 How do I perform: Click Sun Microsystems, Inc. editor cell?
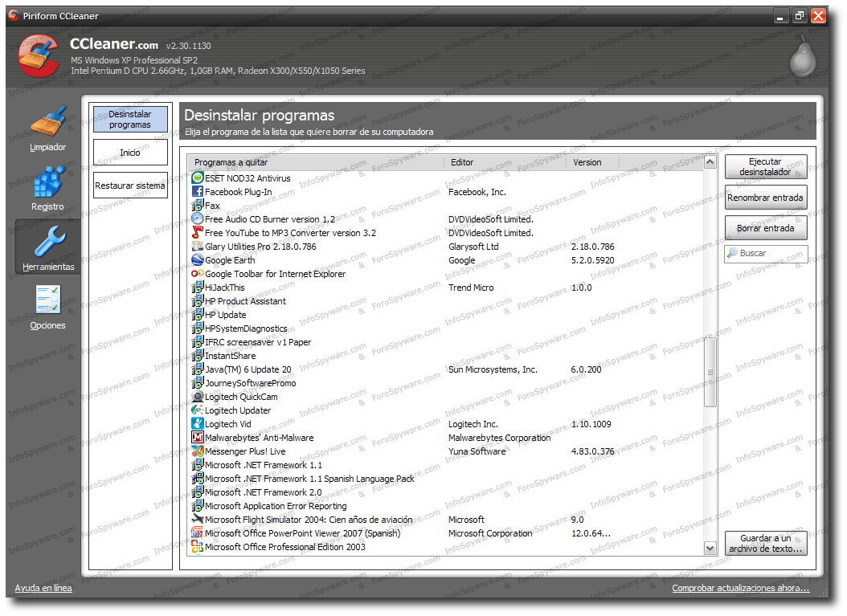click(x=493, y=369)
